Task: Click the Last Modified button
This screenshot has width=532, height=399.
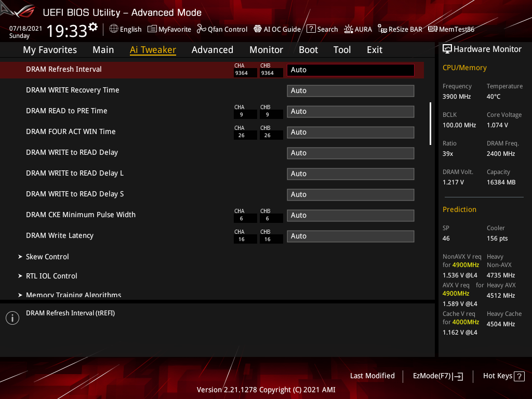Action: (372, 376)
